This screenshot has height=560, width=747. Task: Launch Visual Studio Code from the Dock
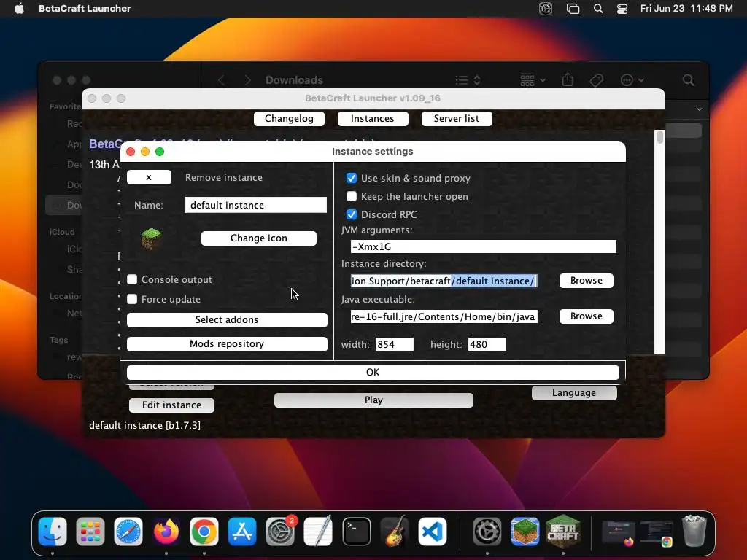point(433,532)
